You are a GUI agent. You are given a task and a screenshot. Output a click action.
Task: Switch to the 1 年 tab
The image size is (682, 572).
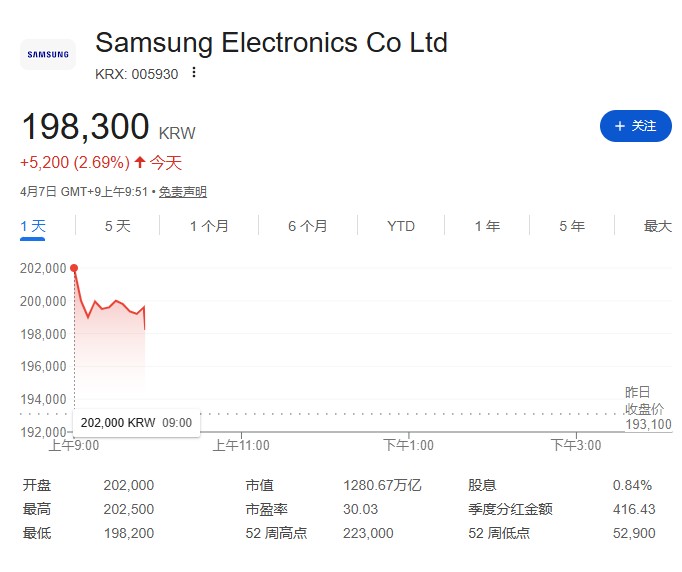(487, 226)
